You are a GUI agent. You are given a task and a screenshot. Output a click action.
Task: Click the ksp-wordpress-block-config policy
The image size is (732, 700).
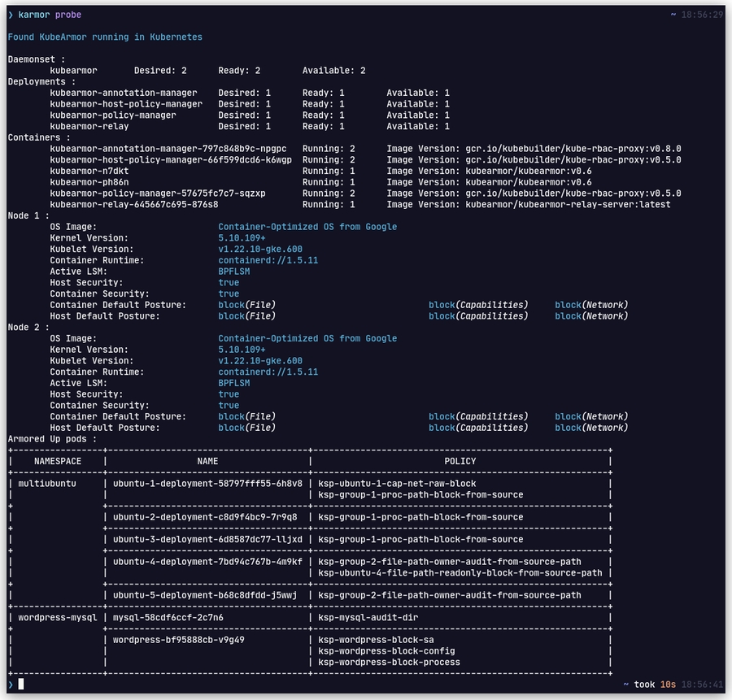click(x=386, y=650)
